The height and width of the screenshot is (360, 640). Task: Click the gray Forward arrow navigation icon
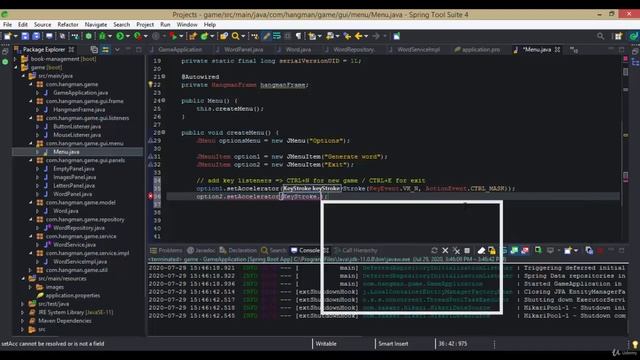point(376,36)
